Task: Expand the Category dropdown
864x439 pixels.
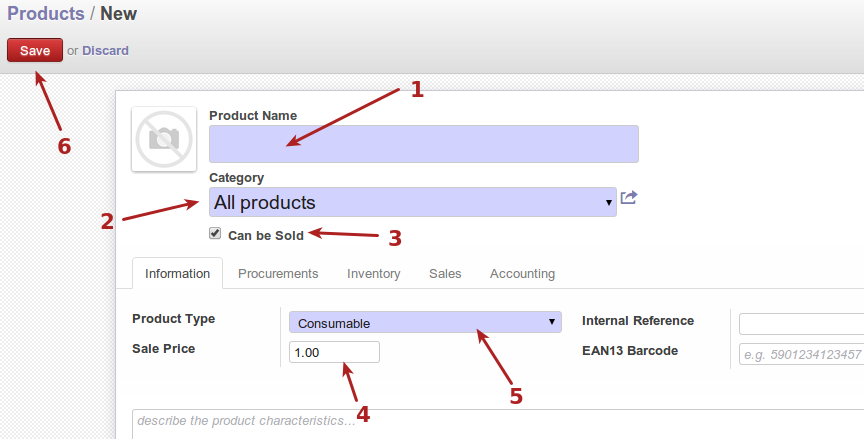Action: [413, 202]
